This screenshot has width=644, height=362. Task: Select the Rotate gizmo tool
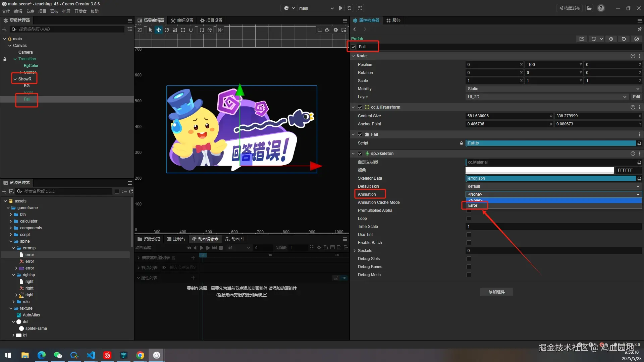(x=167, y=30)
